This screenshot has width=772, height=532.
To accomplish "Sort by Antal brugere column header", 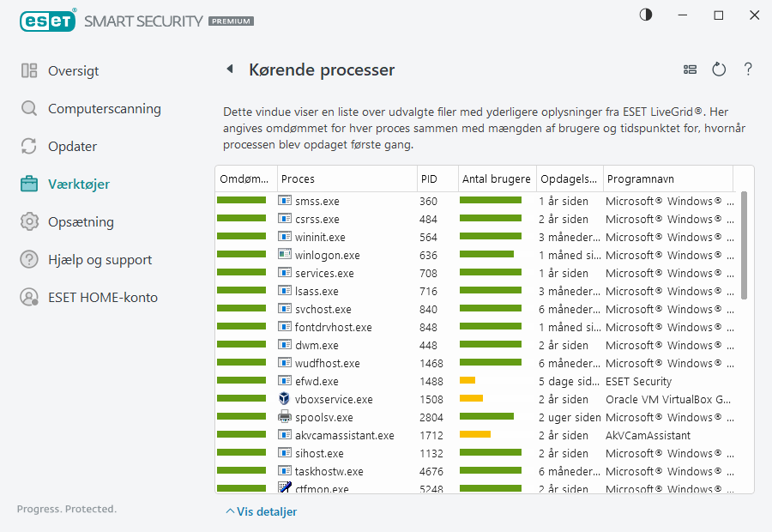I will [496, 179].
